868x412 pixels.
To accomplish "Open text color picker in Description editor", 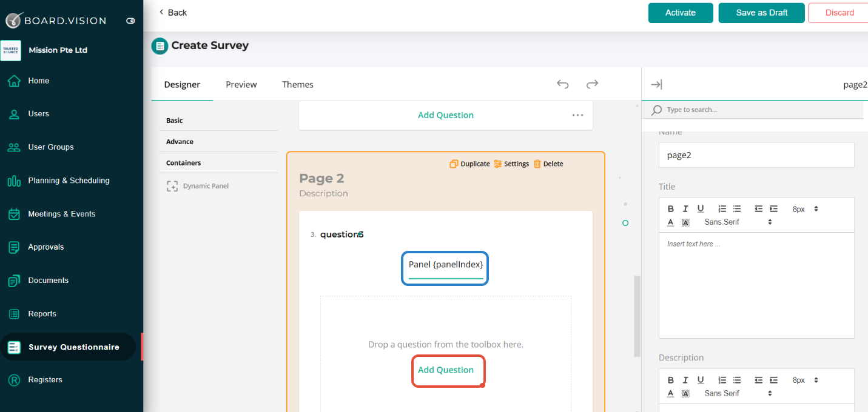I will point(671,394).
